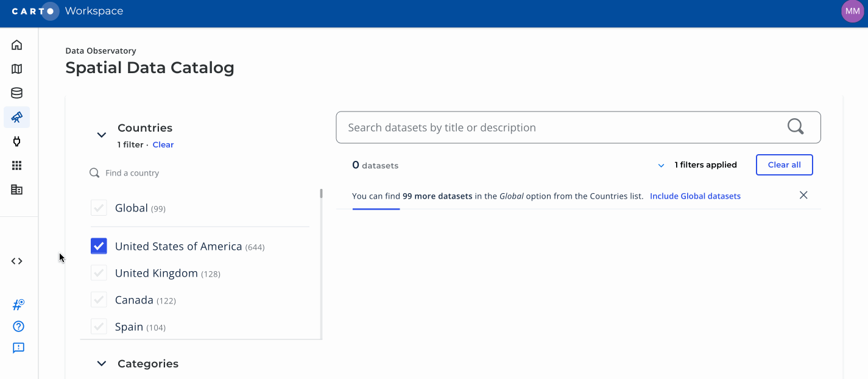Expand the Categories filter section
The height and width of the screenshot is (379, 868).
pyautogui.click(x=102, y=364)
